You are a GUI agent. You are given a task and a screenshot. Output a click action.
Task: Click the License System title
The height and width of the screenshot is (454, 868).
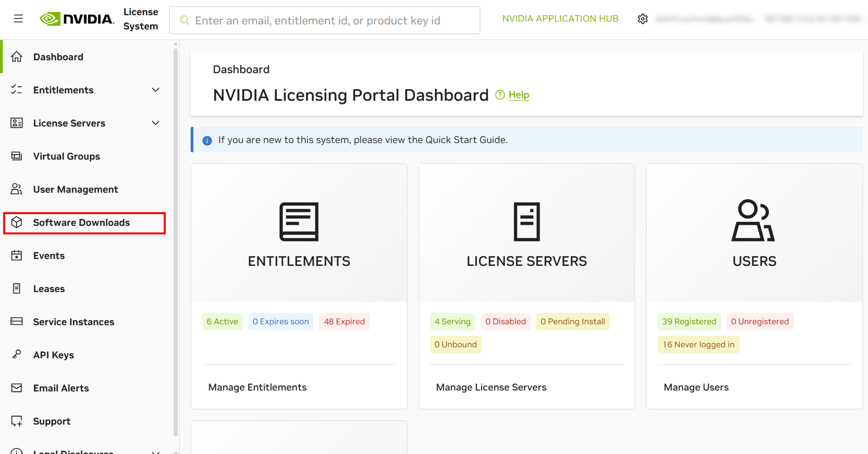point(140,19)
